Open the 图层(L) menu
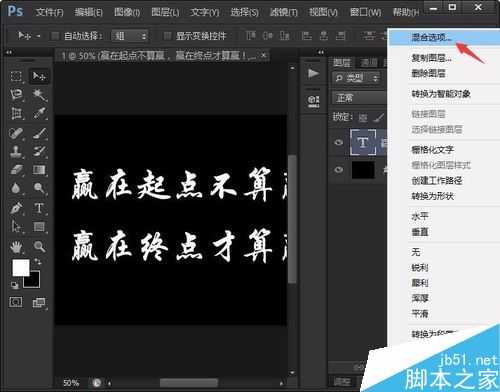The image size is (500, 392). [x=165, y=12]
